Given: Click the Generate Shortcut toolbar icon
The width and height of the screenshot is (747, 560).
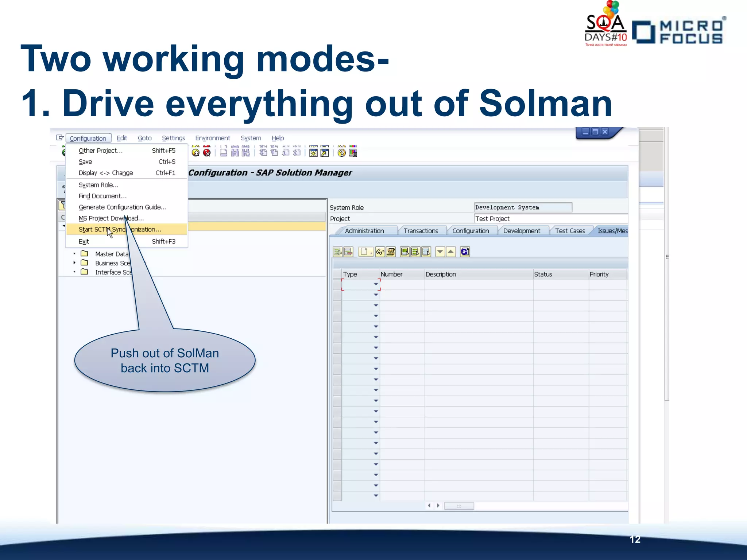Looking at the screenshot, I should coord(324,152).
